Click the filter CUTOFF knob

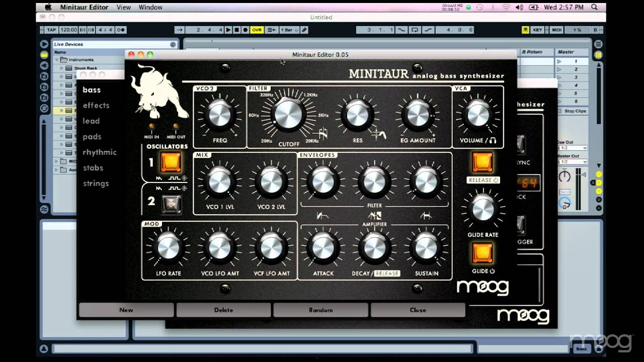pos(288,114)
